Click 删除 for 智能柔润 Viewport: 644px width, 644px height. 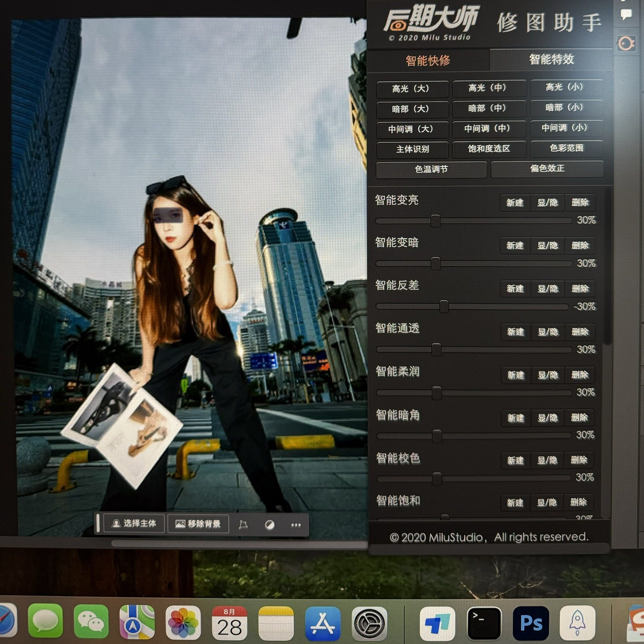[579, 375]
